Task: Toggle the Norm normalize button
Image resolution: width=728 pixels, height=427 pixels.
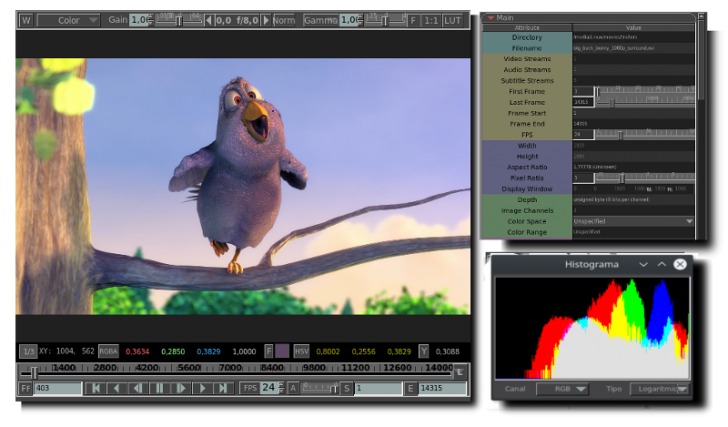Action: point(284,20)
